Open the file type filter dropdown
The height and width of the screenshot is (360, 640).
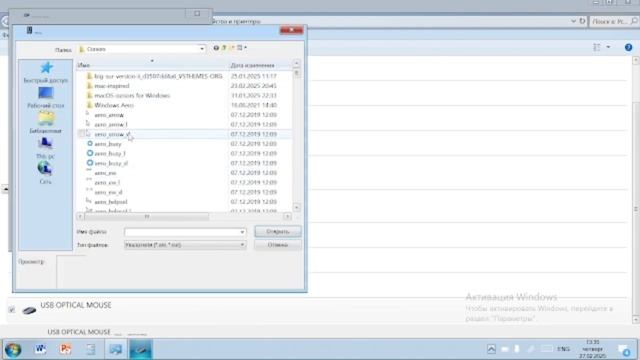242,245
